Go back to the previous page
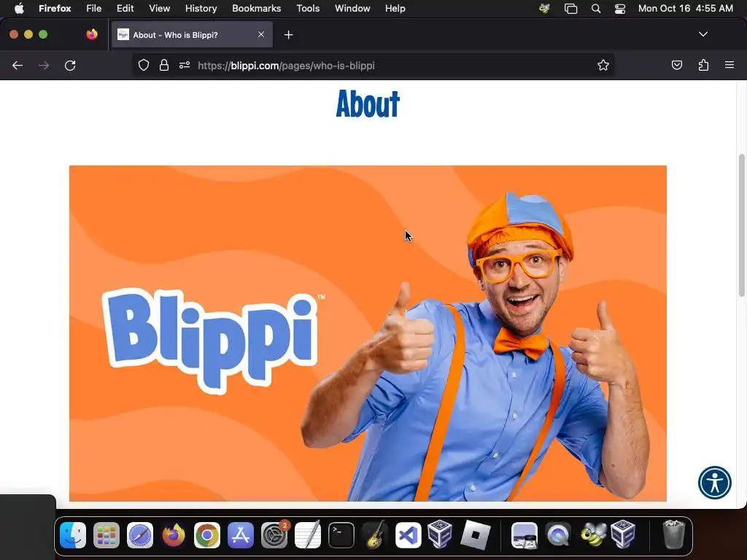Viewport: 747px width, 560px height. click(x=18, y=65)
